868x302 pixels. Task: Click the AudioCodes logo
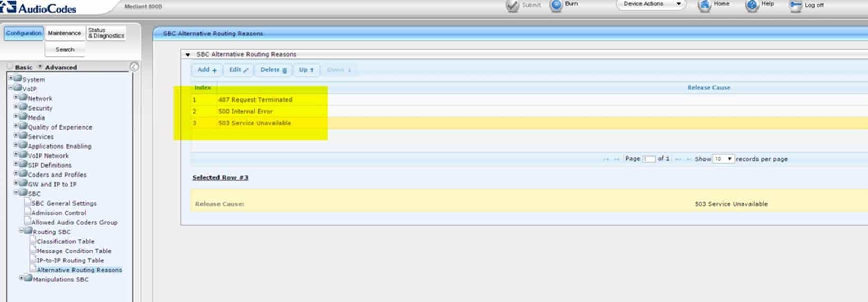(x=38, y=7)
